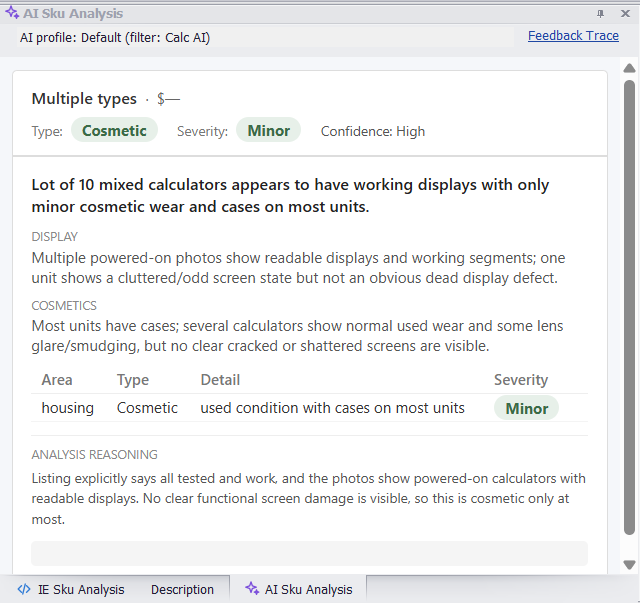This screenshot has width=640, height=603.
Task: Click the 'Area' column header
Action: 57,380
